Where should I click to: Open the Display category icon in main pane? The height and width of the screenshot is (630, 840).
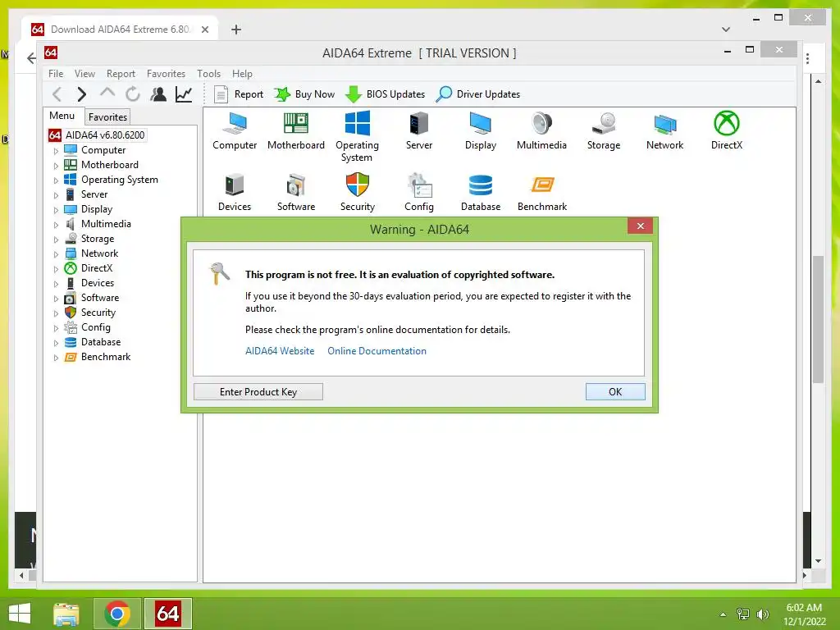[x=481, y=130]
